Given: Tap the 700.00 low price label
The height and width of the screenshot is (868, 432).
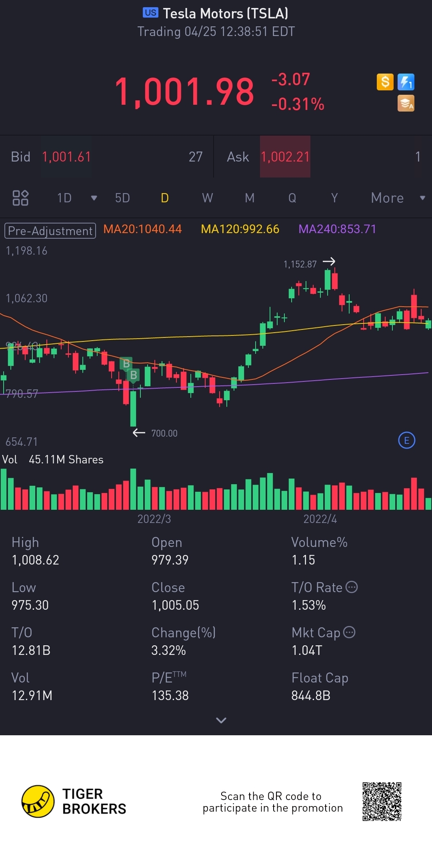Looking at the screenshot, I should tap(164, 433).
